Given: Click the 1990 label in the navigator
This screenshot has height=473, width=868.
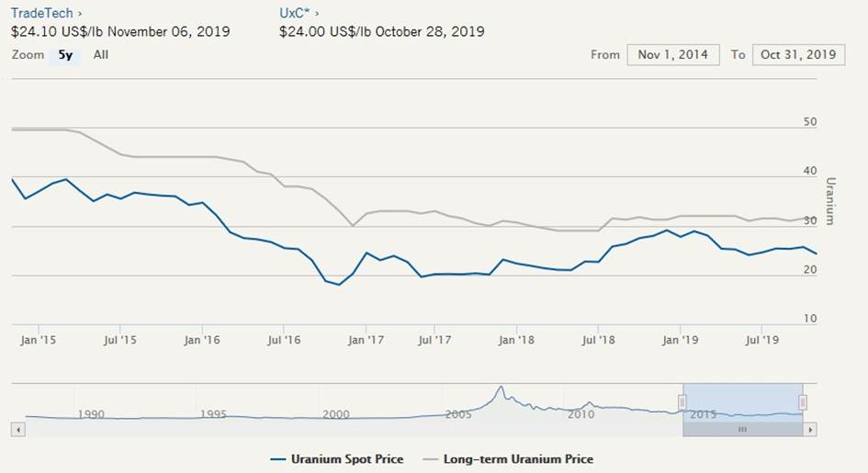Looking at the screenshot, I should point(91,414).
